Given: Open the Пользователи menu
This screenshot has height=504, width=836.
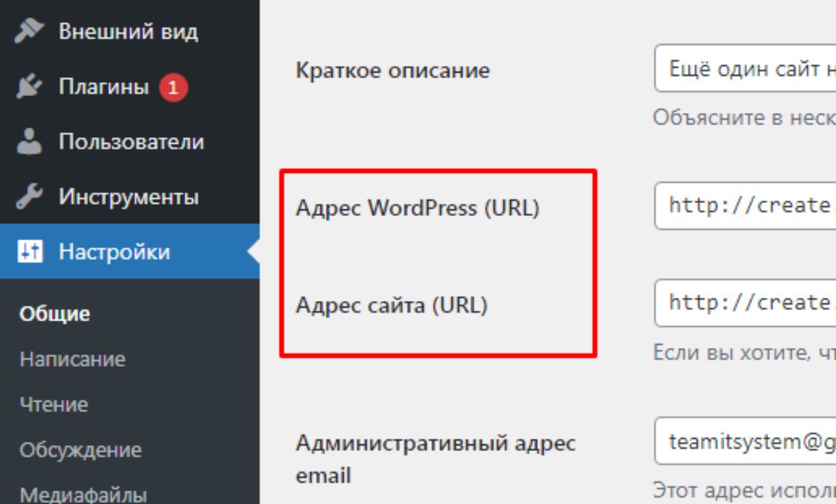Looking at the screenshot, I should coord(129,142).
